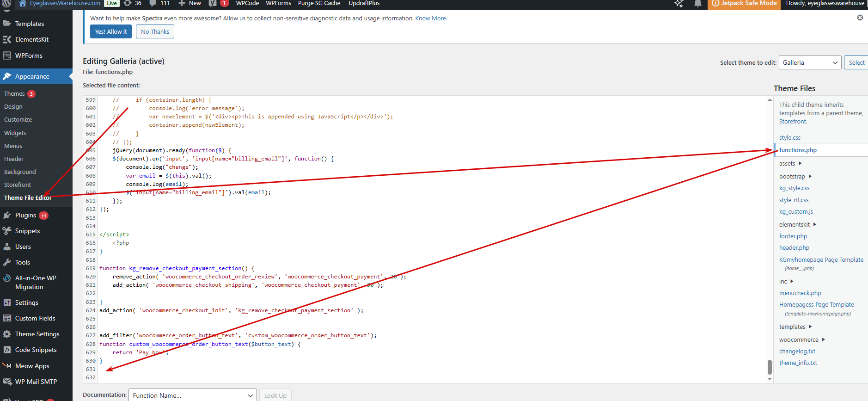Viewport: 868px width, 401px height.
Task: Open the Yoast SEO toolbar icon
Action: pyautogui.click(x=212, y=3)
